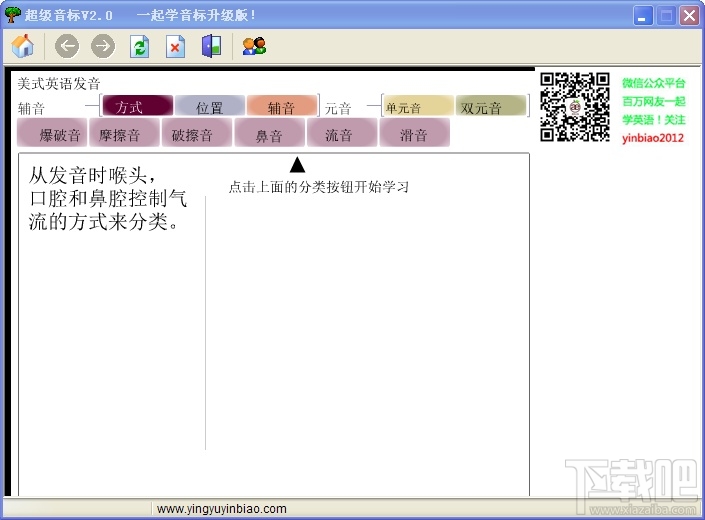
Task: Navigate back with the left arrow
Action: (67, 46)
